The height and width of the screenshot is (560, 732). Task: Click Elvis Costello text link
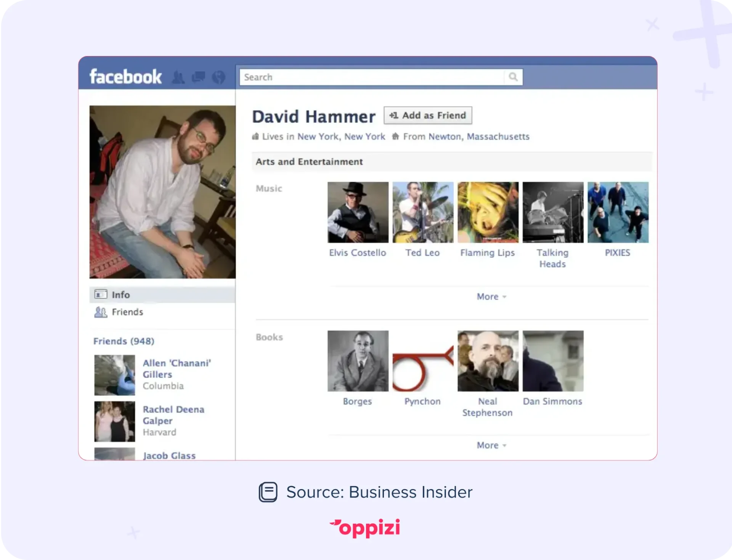[358, 253]
